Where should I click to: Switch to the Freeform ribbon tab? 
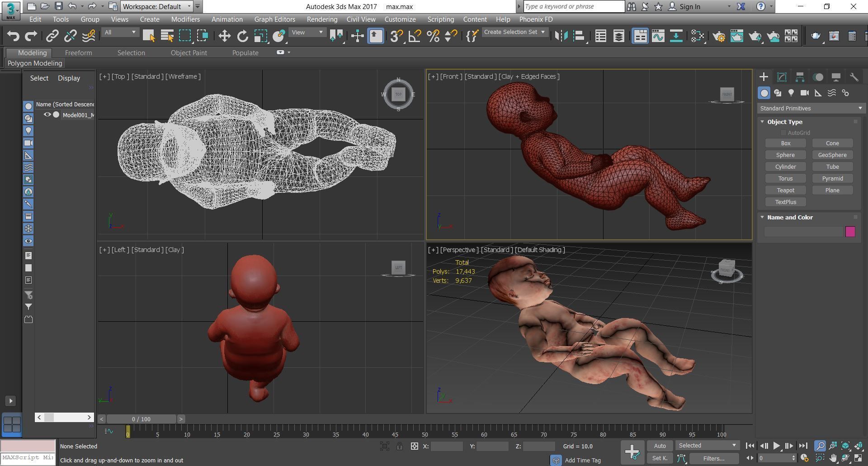coord(78,52)
